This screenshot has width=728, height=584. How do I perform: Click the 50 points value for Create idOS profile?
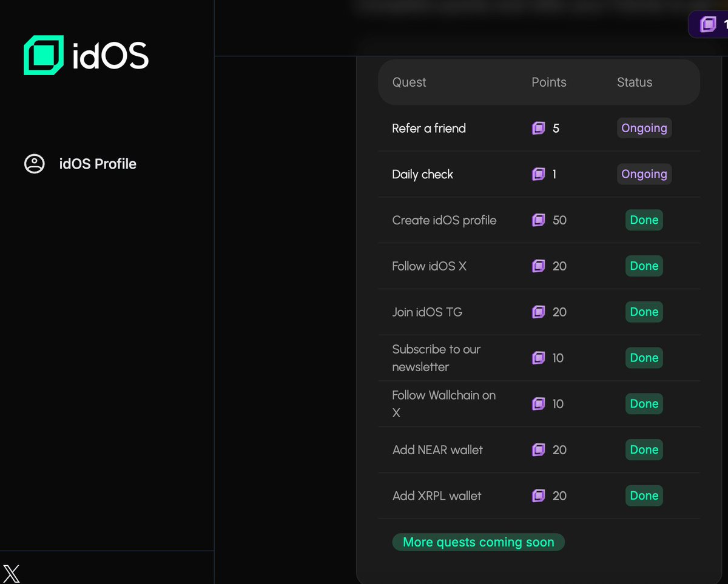click(x=559, y=220)
